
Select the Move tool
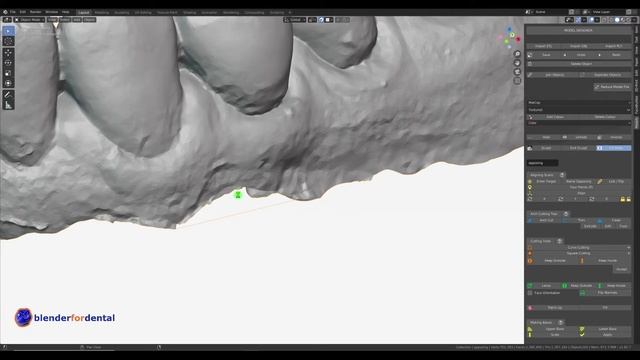(x=8, y=53)
